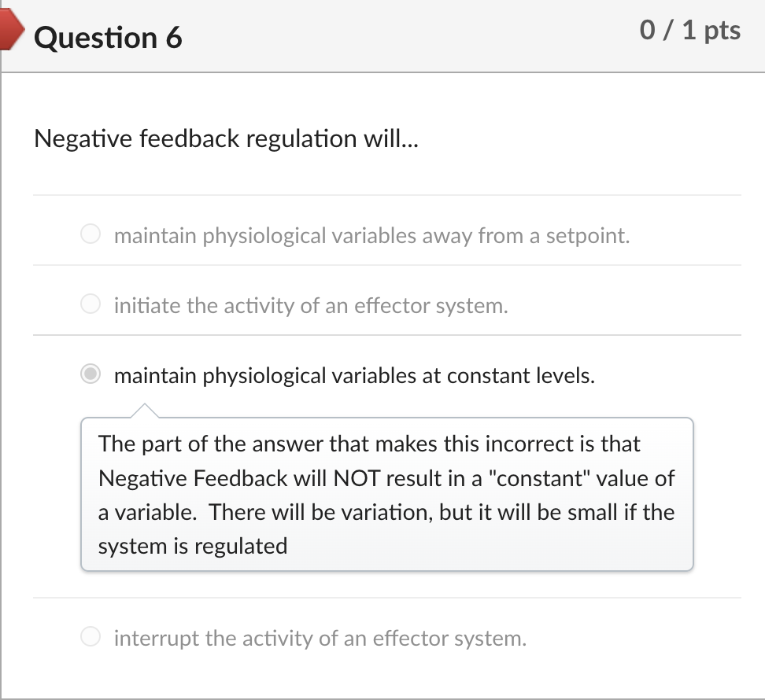
Task: Click the answer label 'maintain physiological variables at constant levels'
Action: pos(354,375)
